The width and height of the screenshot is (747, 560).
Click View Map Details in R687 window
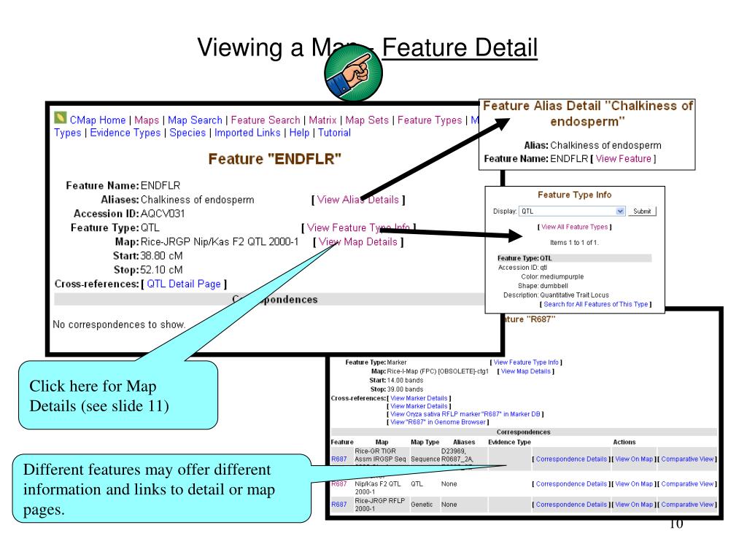tap(525, 371)
